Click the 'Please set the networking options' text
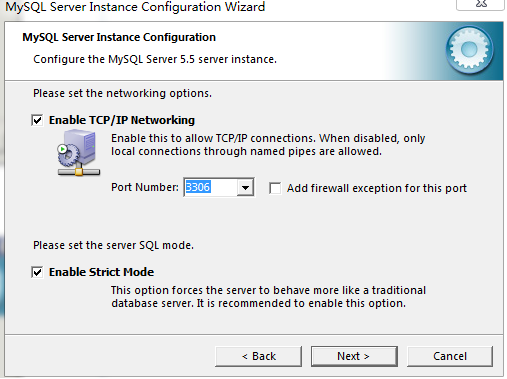The image size is (507, 379). click(122, 93)
